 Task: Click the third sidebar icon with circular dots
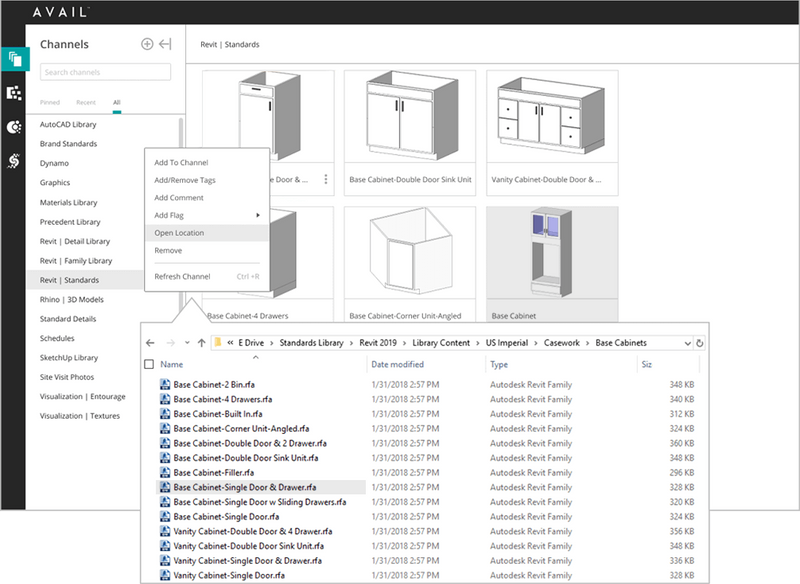coord(14,127)
